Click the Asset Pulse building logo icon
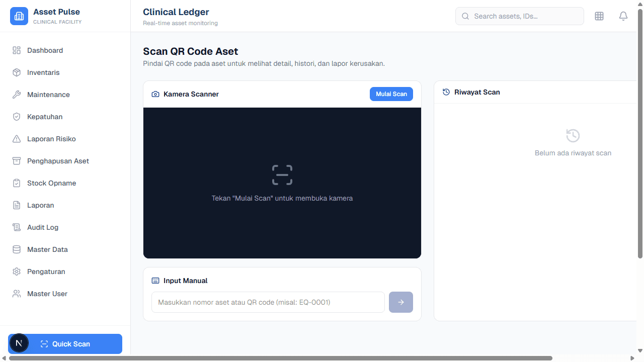This screenshot has height=362, width=644. 19,16
